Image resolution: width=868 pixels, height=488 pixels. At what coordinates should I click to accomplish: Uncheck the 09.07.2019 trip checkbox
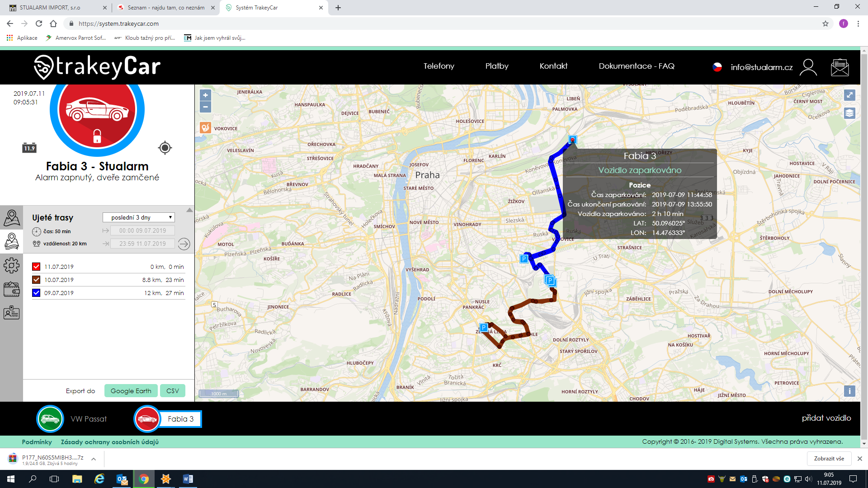coord(36,292)
